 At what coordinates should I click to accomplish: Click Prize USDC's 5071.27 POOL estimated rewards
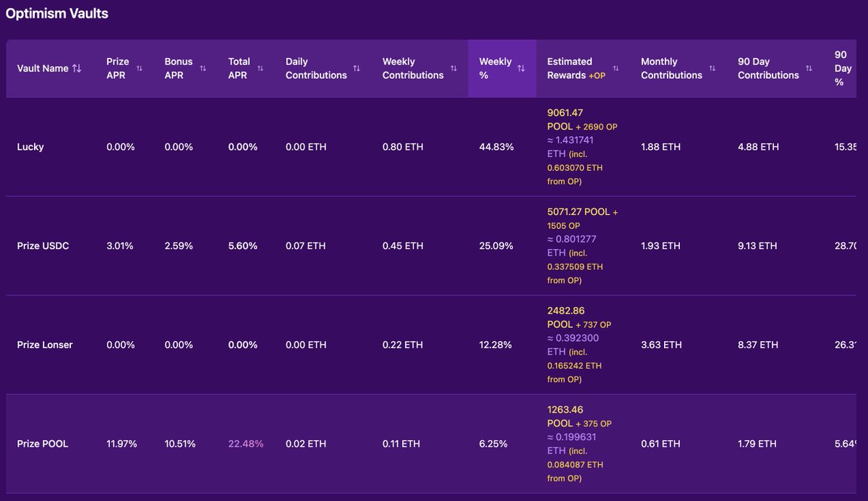click(x=577, y=212)
